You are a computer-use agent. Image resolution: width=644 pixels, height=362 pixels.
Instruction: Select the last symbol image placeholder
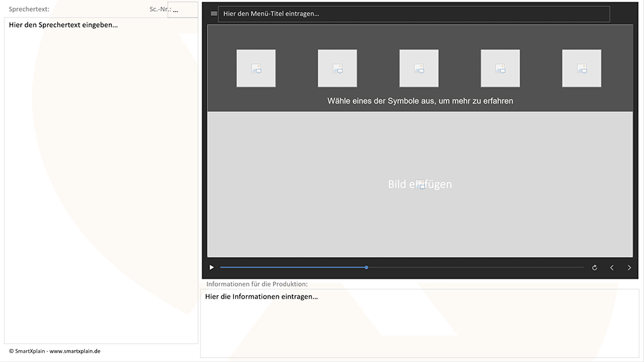tap(582, 69)
